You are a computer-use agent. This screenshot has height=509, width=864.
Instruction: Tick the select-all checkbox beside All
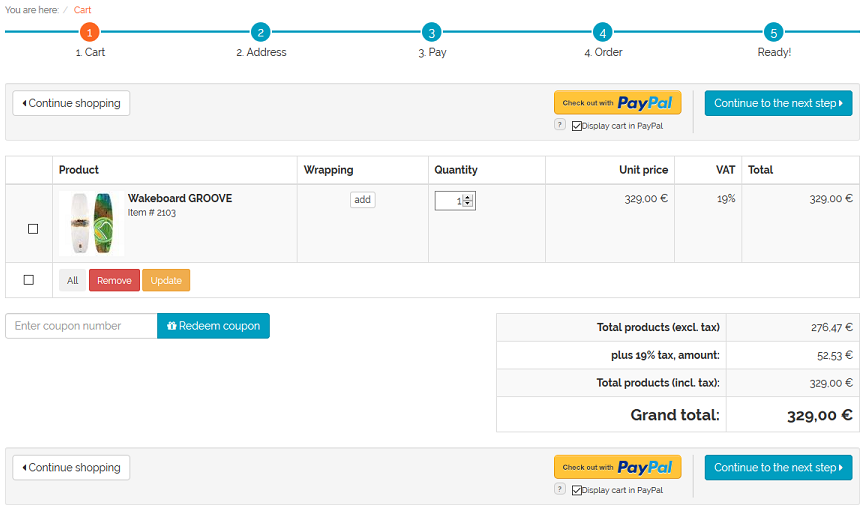(29, 280)
